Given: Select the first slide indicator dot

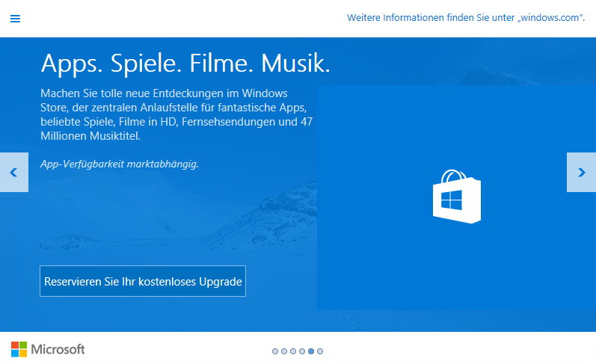Looking at the screenshot, I should tap(275, 351).
